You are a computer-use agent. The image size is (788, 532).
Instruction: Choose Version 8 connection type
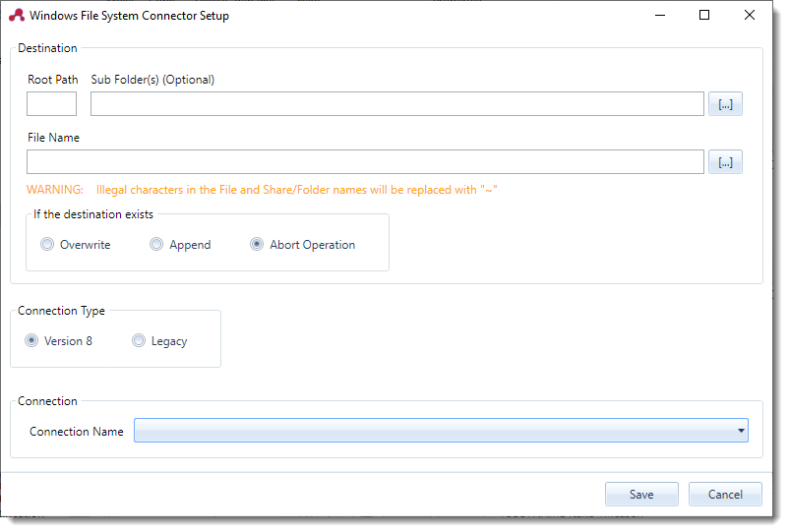(x=32, y=341)
